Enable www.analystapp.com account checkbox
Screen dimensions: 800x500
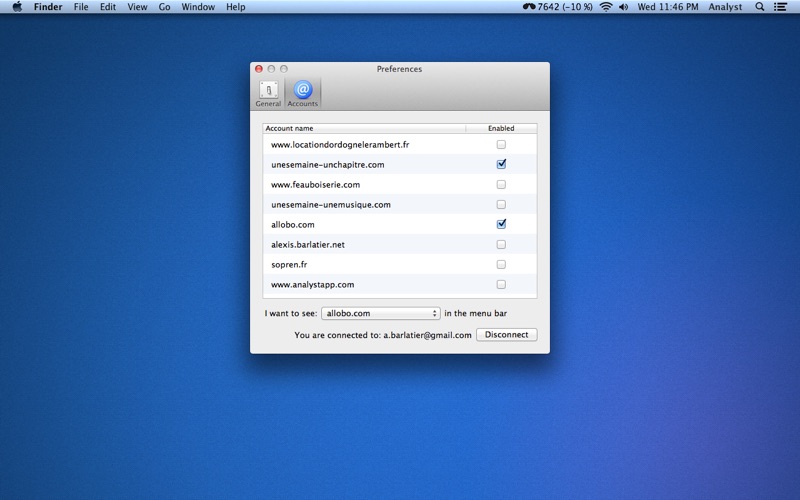[501, 284]
